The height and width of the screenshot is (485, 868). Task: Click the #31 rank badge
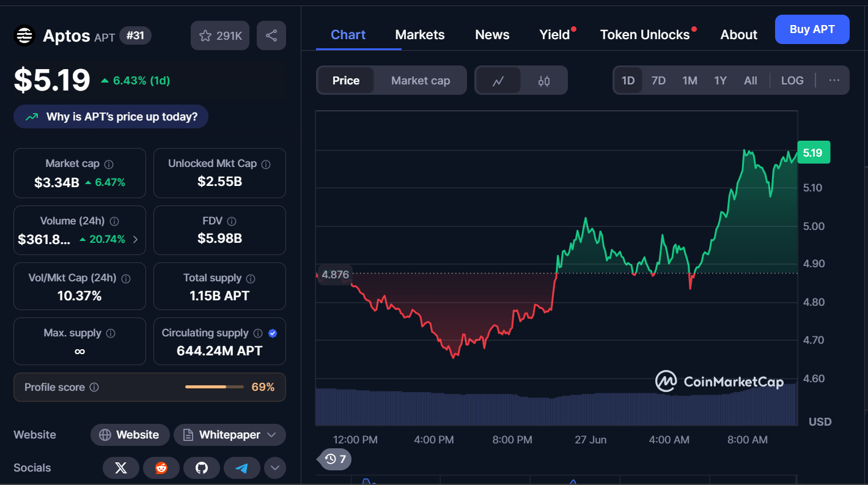pos(135,35)
